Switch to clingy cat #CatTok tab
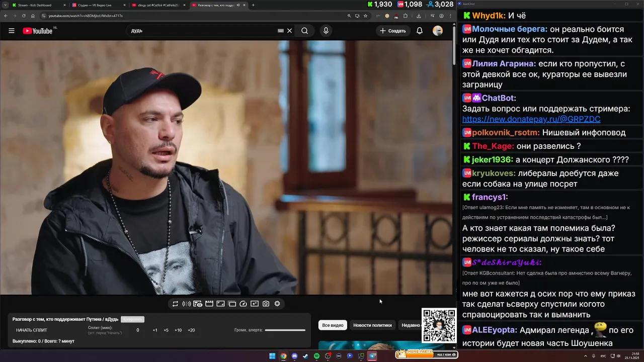 pos(157,5)
